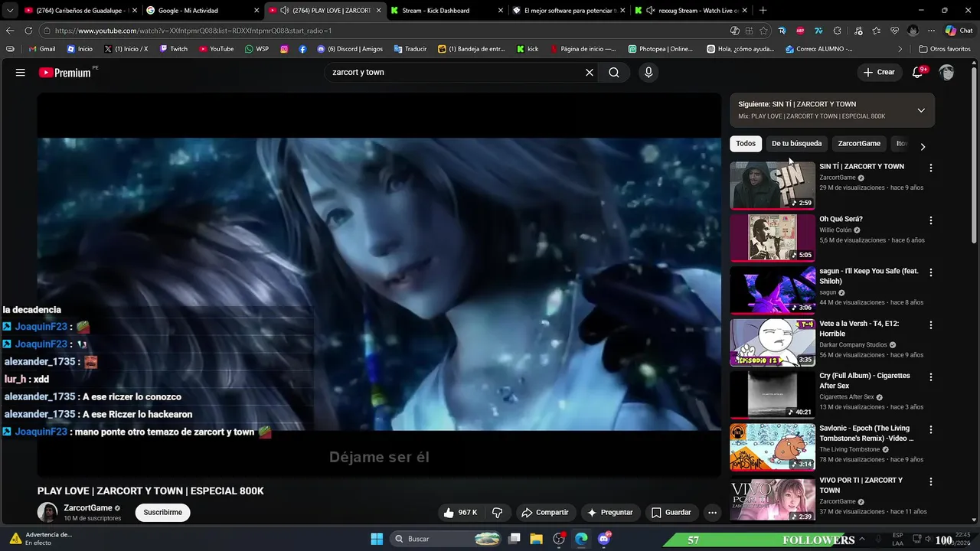Image resolution: width=980 pixels, height=551 pixels.
Task: Open Microsoft Edge taskbar icon
Action: point(581,539)
